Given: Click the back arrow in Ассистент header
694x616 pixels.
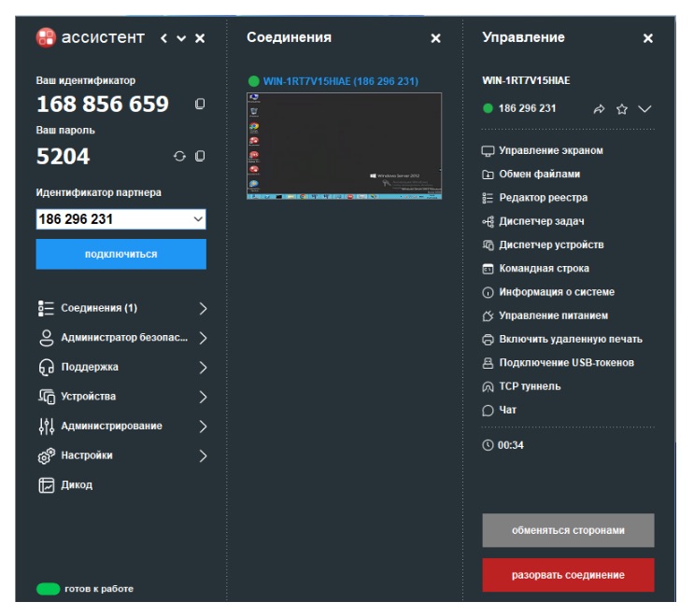Looking at the screenshot, I should coord(163,38).
